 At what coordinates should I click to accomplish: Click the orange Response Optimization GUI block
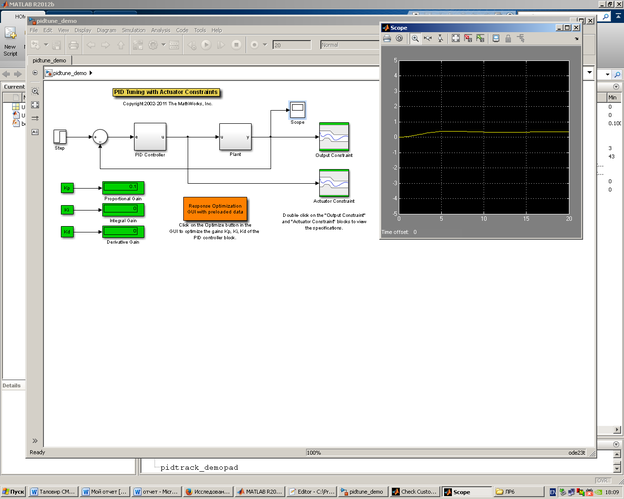215,210
